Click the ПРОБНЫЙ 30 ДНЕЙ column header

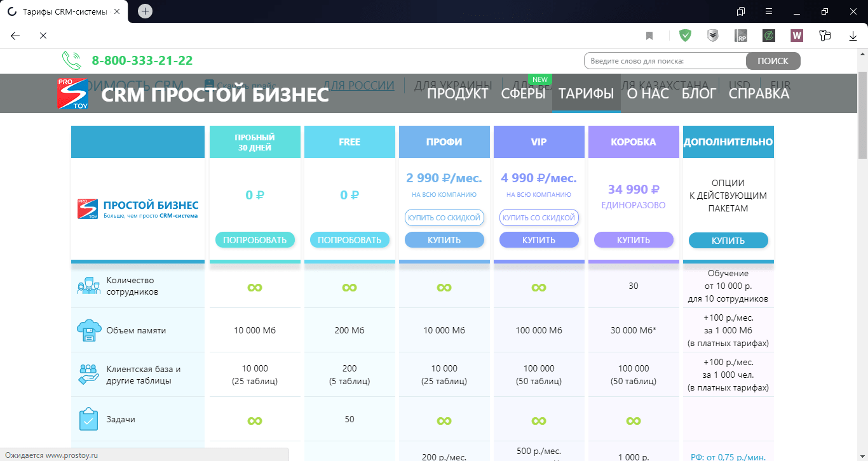255,142
